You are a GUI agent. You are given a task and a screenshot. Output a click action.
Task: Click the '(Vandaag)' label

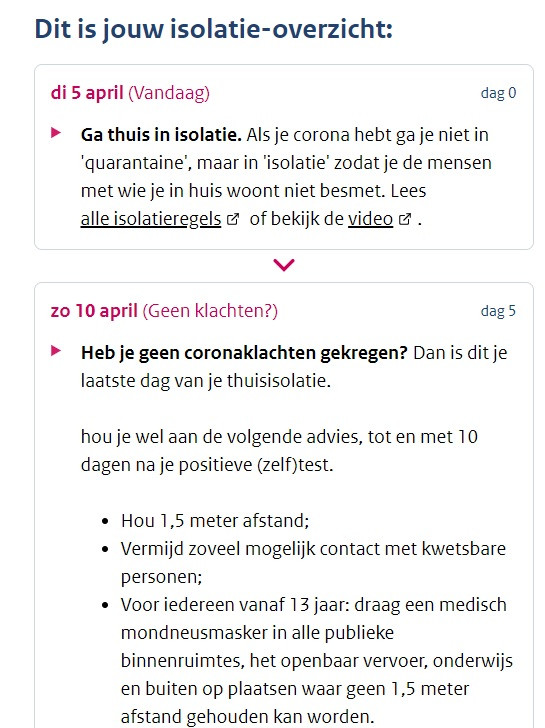pyautogui.click(x=169, y=92)
